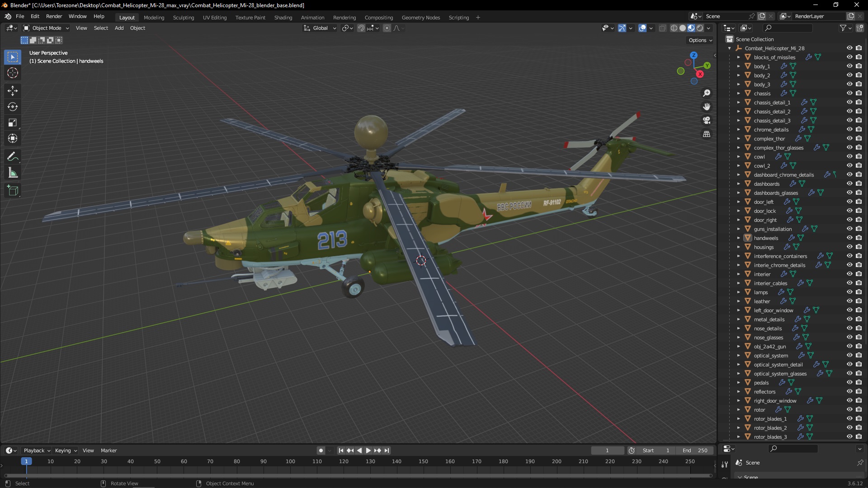The height and width of the screenshot is (488, 868).
Task: Toggle show overlays button
Action: (642, 28)
